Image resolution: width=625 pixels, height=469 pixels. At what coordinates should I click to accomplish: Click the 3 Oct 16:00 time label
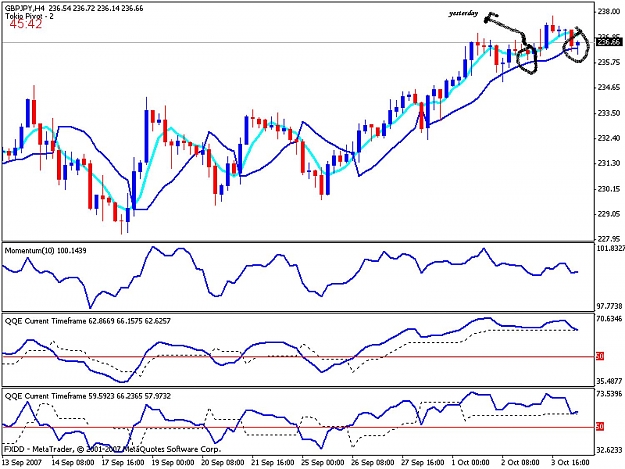571,463
